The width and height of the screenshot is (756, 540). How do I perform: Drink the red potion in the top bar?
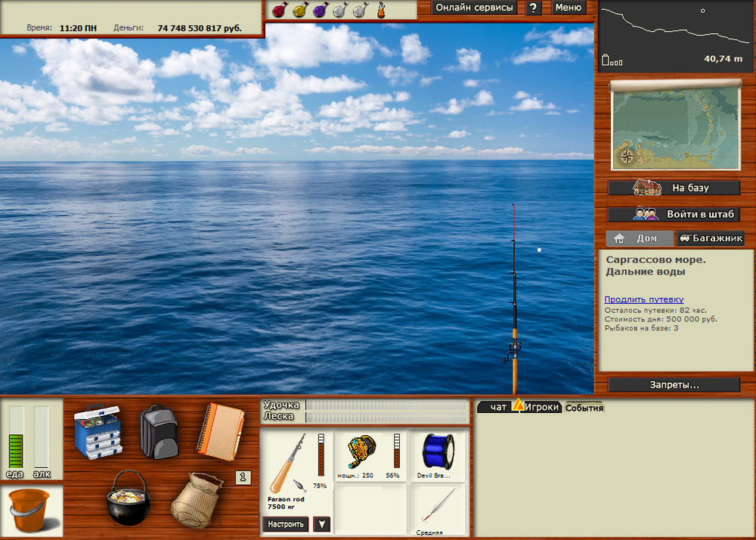coord(280,9)
